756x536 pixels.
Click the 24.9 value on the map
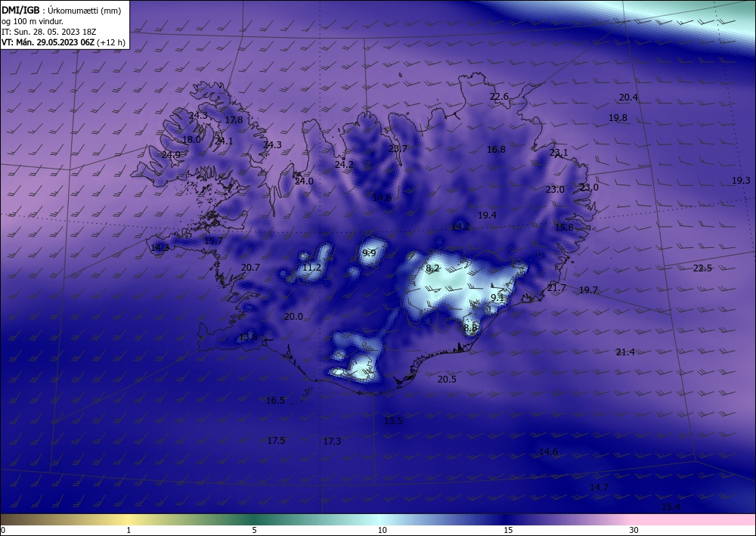pyautogui.click(x=171, y=155)
